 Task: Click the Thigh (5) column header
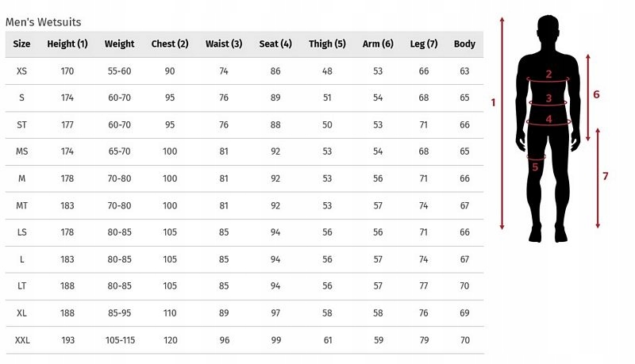[x=327, y=44]
